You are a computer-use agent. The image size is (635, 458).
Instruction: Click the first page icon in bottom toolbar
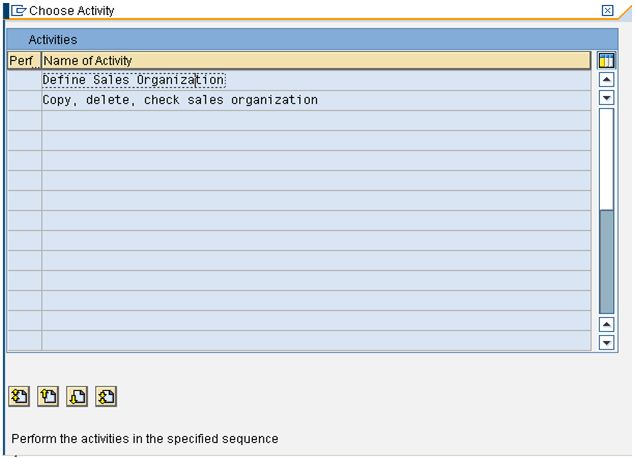pyautogui.click(x=19, y=397)
